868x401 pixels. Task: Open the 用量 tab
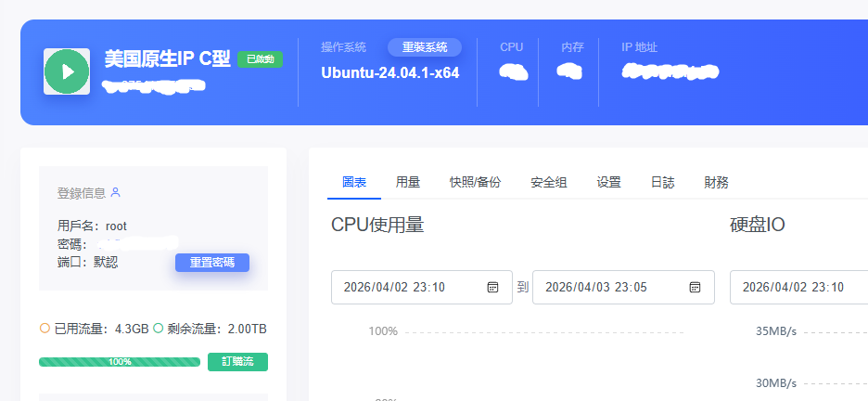point(408,183)
